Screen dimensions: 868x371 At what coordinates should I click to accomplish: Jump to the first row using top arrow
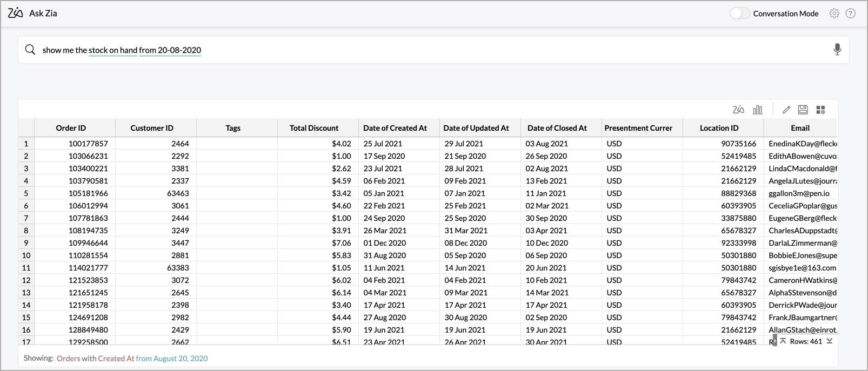pyautogui.click(x=783, y=341)
